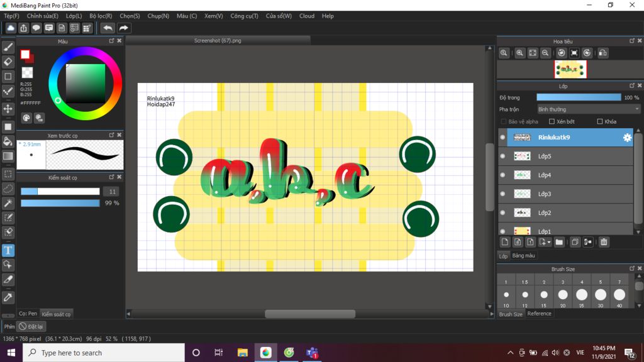
Task: Pick the Magic Wand tool
Action: click(x=8, y=203)
